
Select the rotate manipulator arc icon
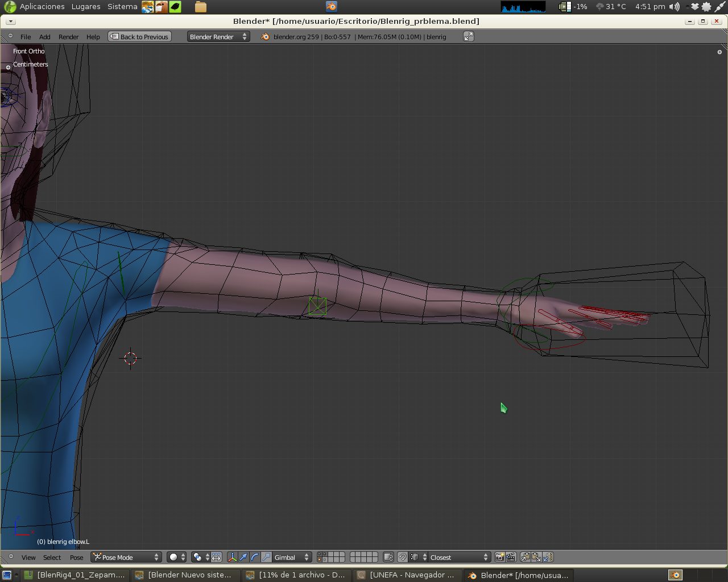click(255, 557)
